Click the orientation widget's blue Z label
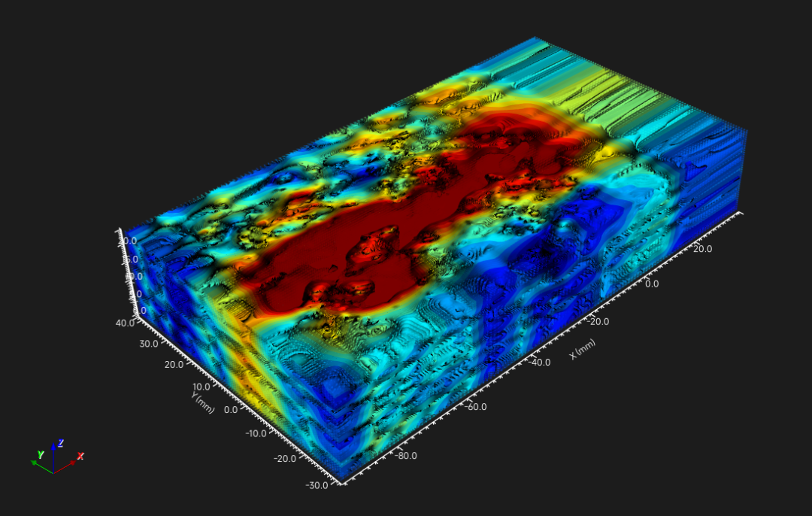Image resolution: width=812 pixels, height=516 pixels. (x=61, y=444)
